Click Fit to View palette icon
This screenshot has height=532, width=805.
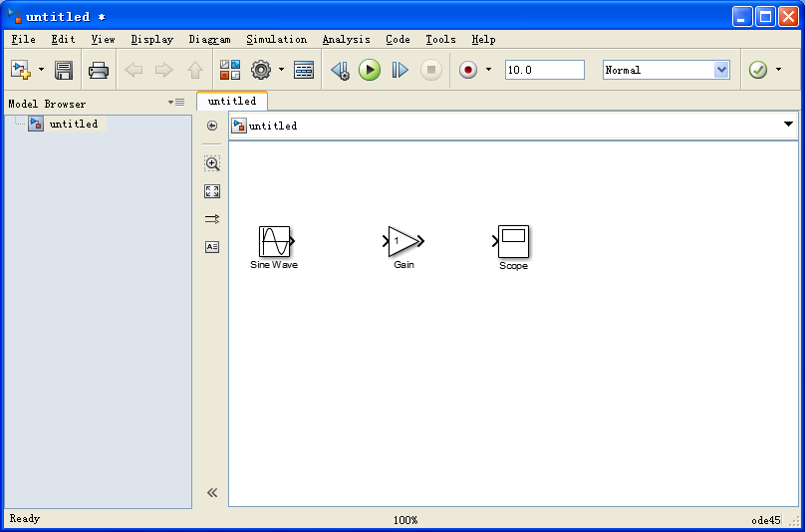(212, 191)
